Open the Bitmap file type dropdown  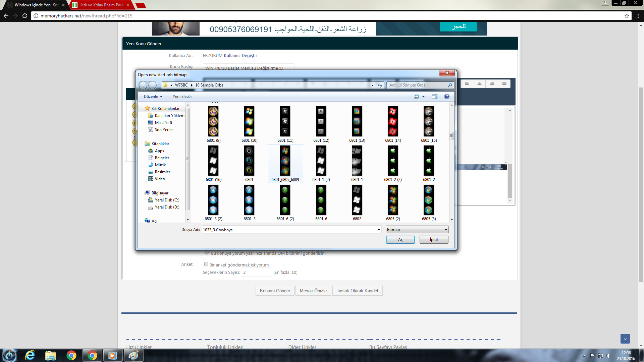pyautogui.click(x=417, y=230)
